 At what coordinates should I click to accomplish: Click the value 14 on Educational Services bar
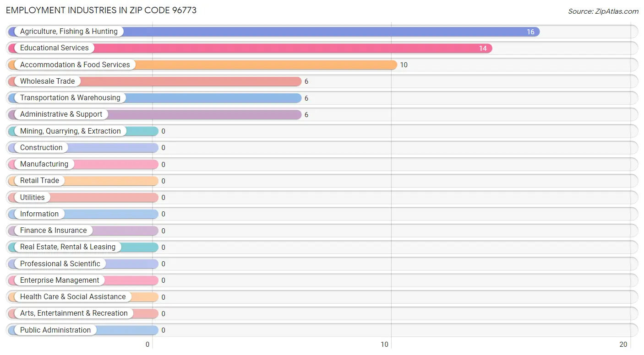(x=483, y=48)
